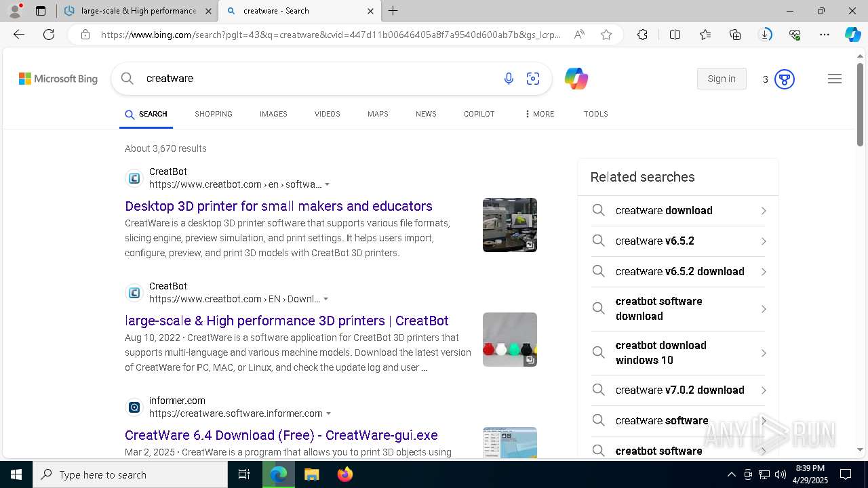Click the browser profile avatar icon
Screen dimensions: 868x488
coord(14,11)
